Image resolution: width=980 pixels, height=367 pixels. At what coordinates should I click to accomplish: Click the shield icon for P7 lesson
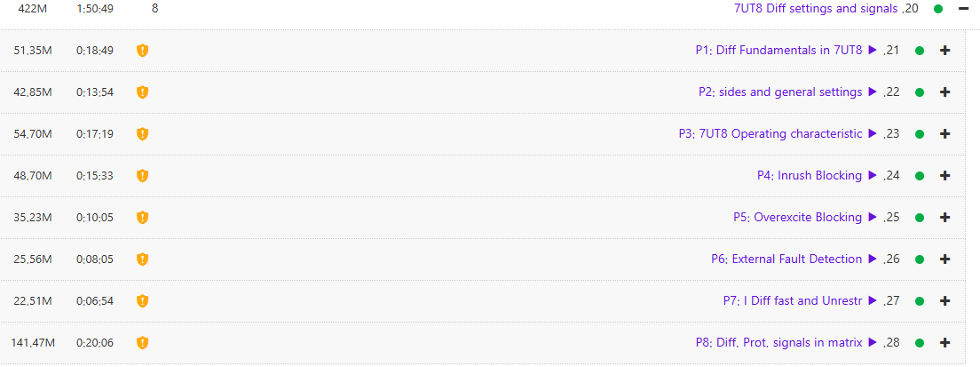pyautogui.click(x=142, y=301)
